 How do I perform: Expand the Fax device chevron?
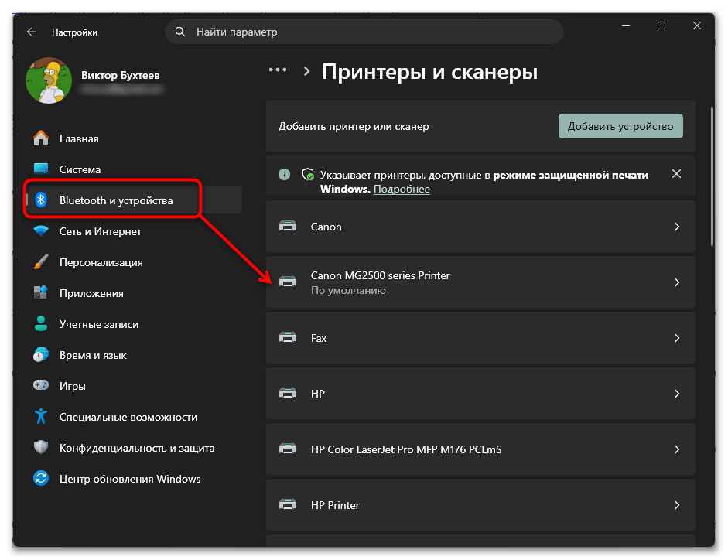pos(676,338)
